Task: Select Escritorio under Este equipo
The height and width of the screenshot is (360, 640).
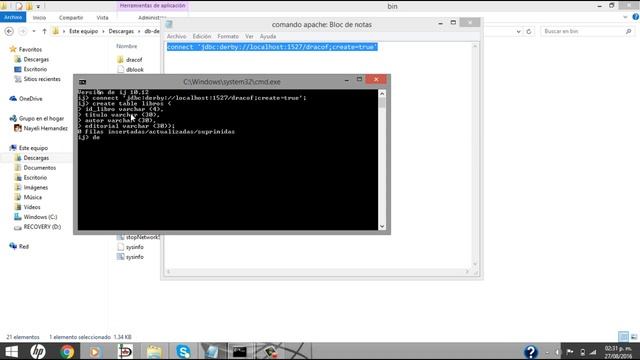Action: (35, 178)
